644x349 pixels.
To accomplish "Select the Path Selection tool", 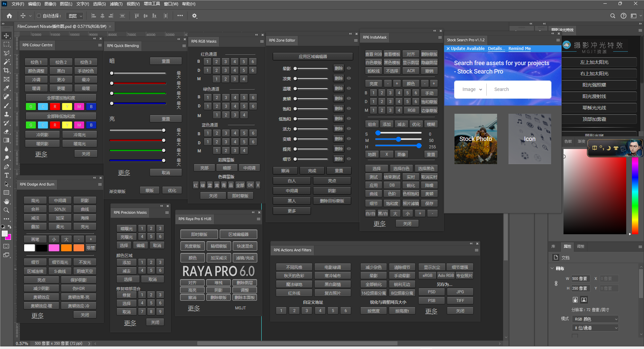I will (x=6, y=184).
